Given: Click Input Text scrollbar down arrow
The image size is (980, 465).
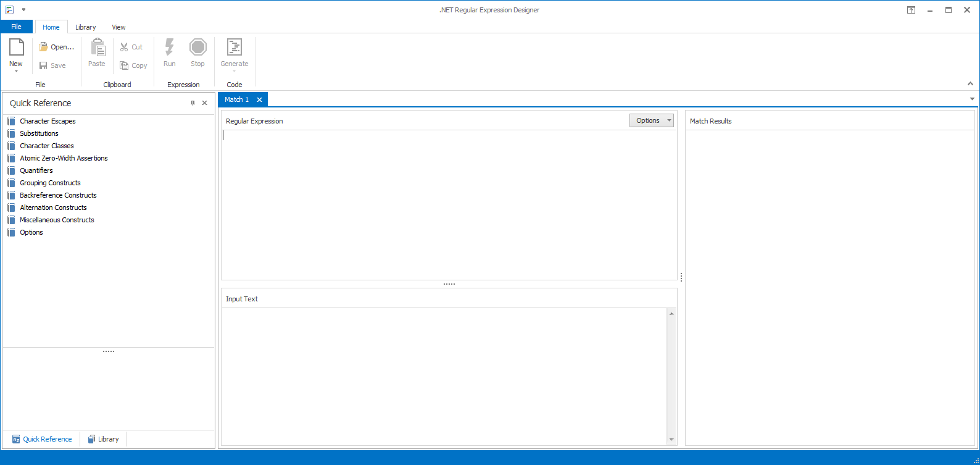Looking at the screenshot, I should pyautogui.click(x=671, y=440).
